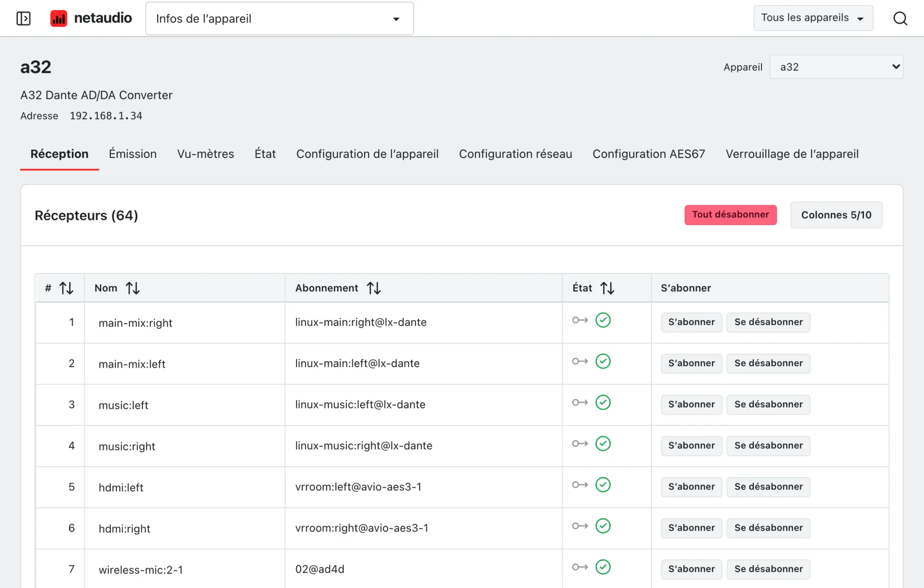
Task: Select the linux-main:left@lx-dante subscription cell
Action: click(424, 364)
